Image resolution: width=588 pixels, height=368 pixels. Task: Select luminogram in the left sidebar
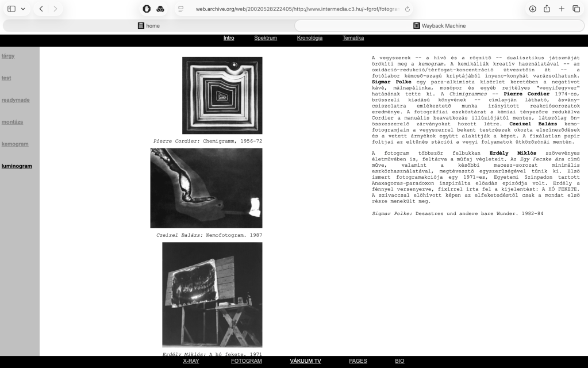tap(17, 166)
